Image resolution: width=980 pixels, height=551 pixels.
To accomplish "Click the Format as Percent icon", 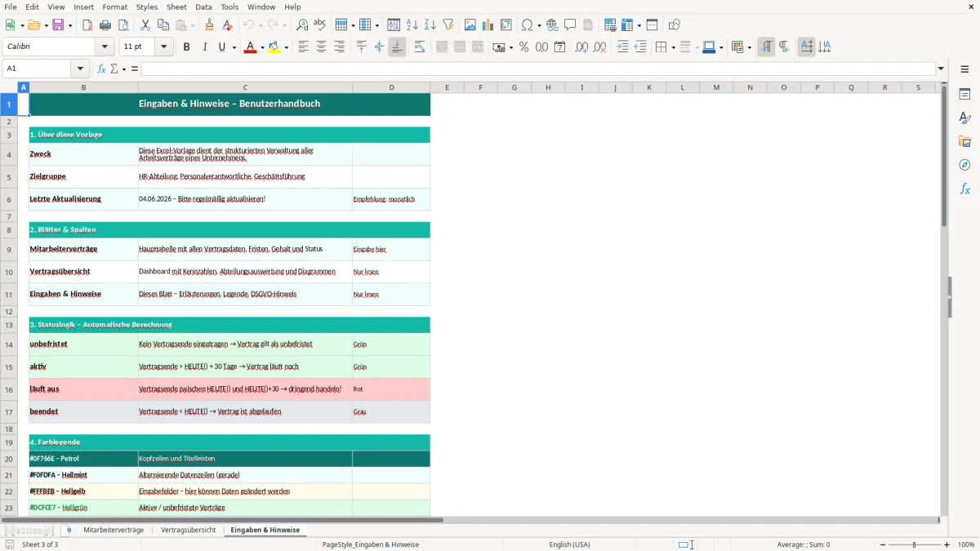I will (x=523, y=47).
